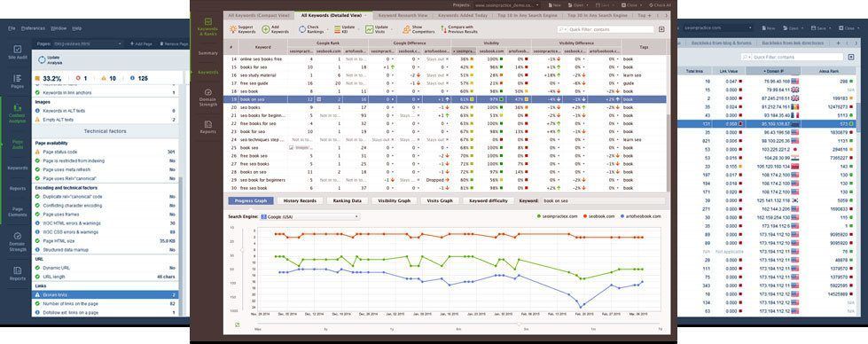
Task: Open Reports in the Rank Tracker sidebar
Action: click(x=207, y=127)
